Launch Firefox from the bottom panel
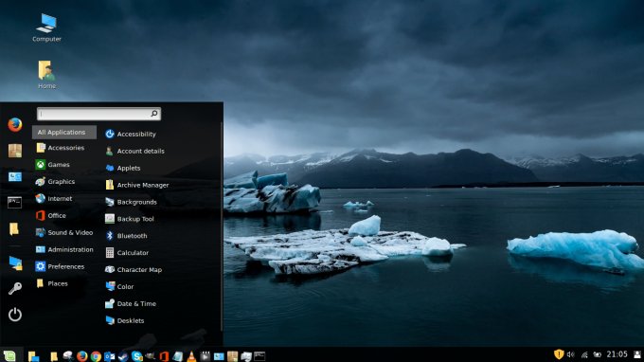 82,355
